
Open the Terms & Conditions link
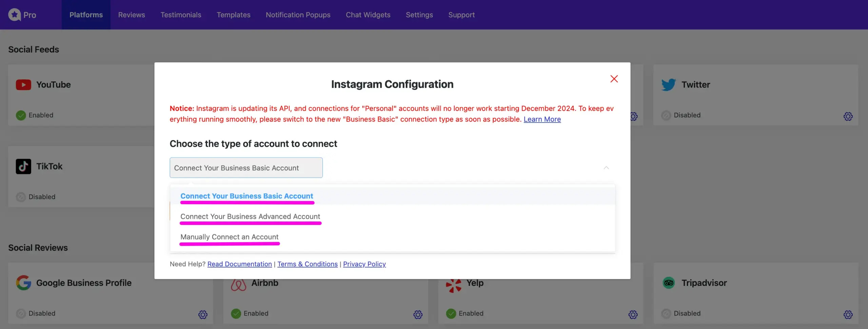308,264
